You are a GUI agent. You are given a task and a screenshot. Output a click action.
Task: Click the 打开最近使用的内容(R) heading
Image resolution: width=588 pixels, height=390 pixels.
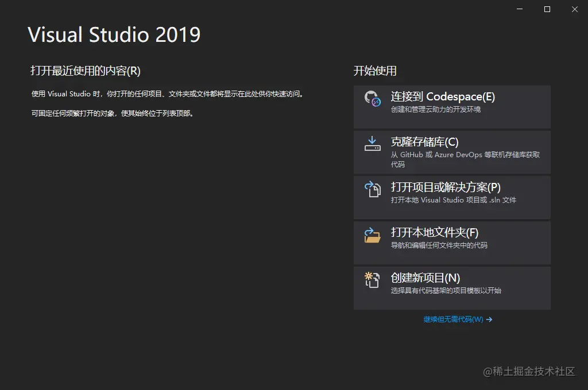pos(86,71)
